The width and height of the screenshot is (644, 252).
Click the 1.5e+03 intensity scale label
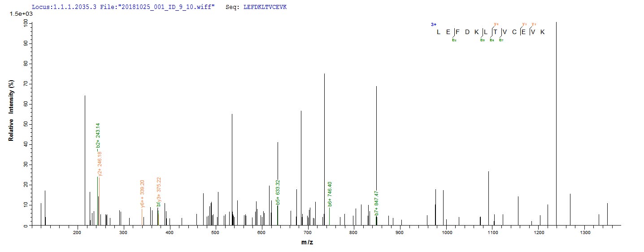click(18, 14)
